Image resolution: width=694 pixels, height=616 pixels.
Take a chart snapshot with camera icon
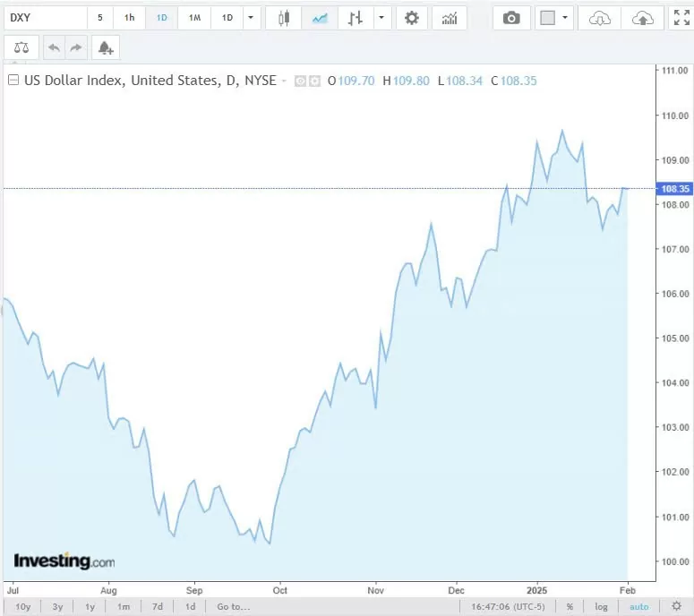coord(511,18)
